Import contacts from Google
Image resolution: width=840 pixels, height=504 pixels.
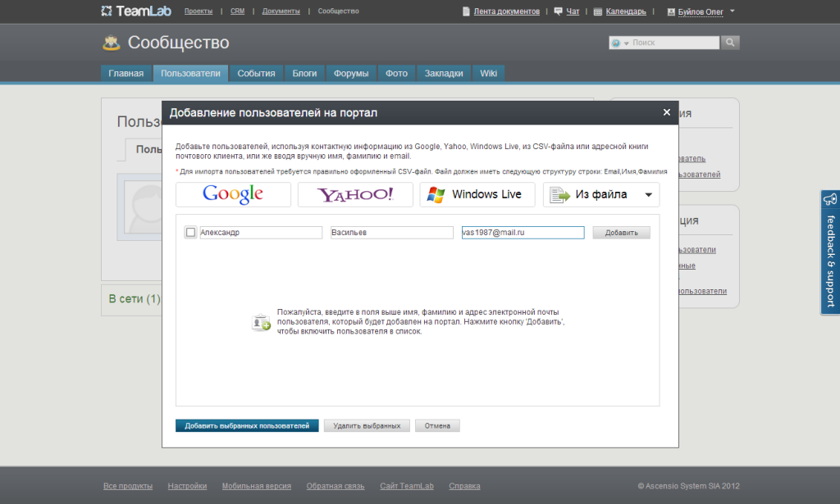(x=233, y=194)
